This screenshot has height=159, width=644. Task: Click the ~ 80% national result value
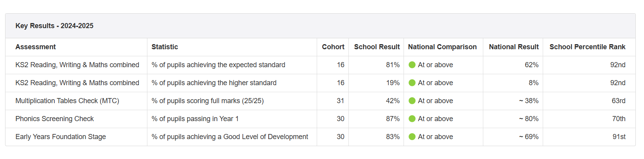[x=529, y=119]
